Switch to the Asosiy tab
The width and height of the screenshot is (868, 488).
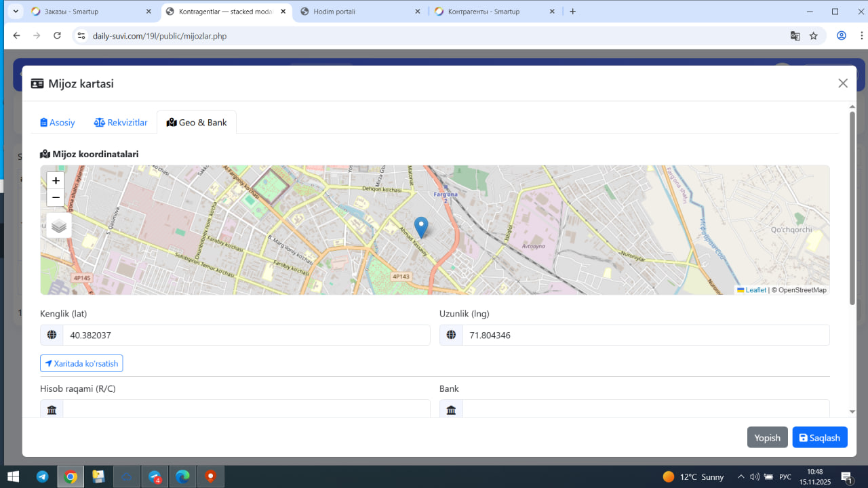coord(58,123)
